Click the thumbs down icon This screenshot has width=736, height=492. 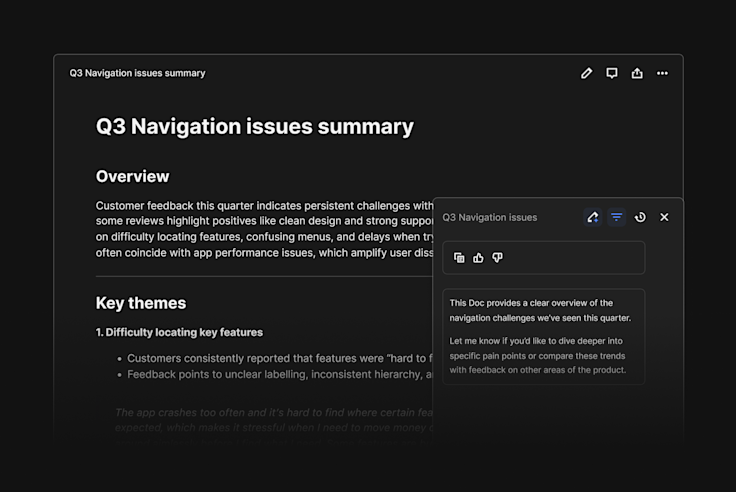click(x=498, y=258)
